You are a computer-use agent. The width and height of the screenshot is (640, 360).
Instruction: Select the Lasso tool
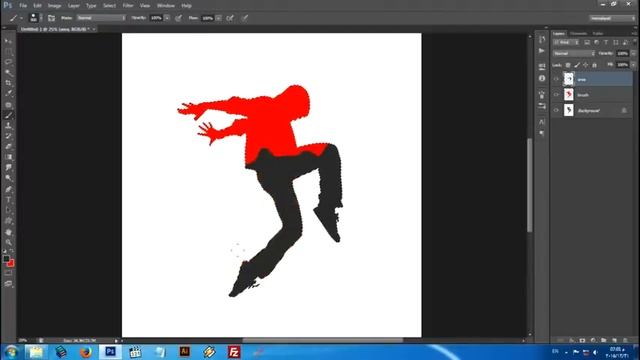[x=8, y=62]
